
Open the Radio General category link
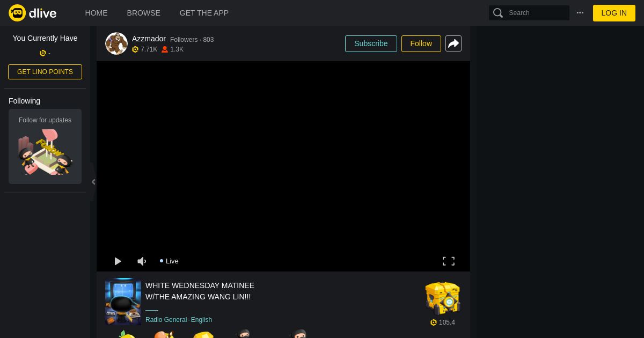[x=166, y=320]
